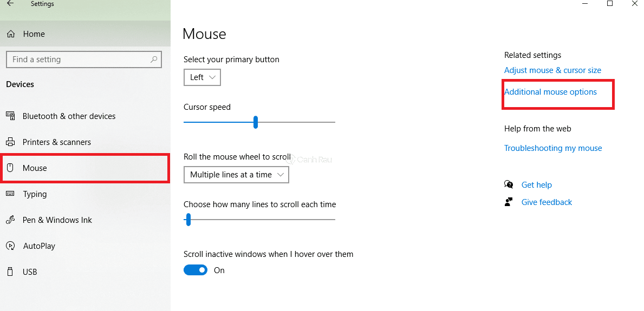The width and height of the screenshot is (644, 311).
Task: Click the Typing keyboard icon
Action: point(10,194)
